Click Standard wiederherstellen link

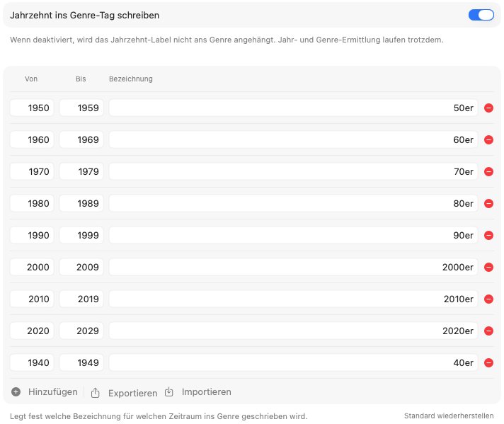(x=449, y=416)
